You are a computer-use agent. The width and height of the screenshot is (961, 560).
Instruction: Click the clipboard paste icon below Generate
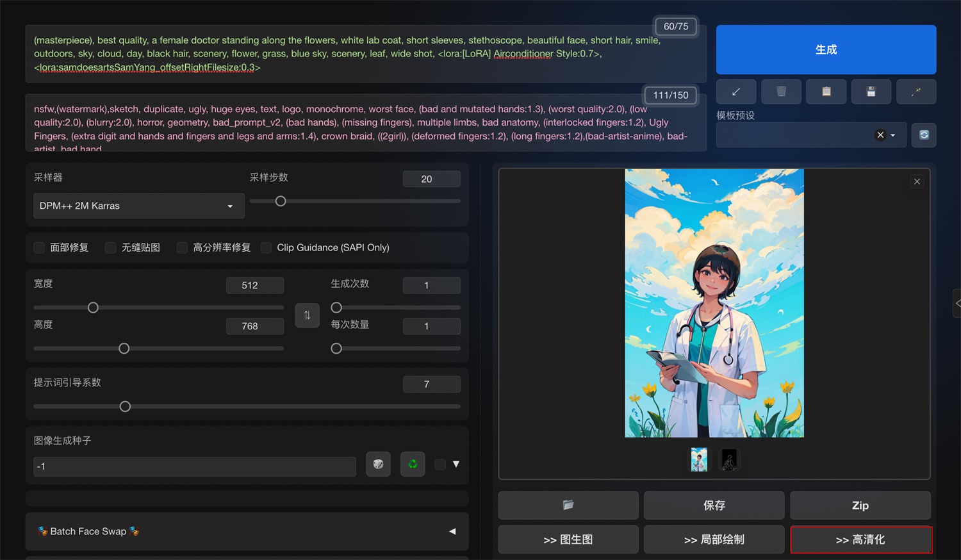coord(826,92)
